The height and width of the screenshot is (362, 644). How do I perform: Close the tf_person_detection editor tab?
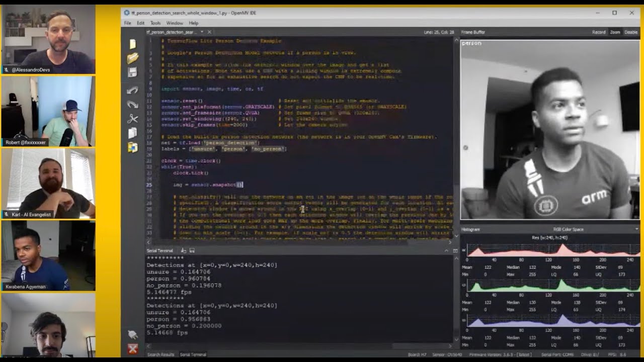[209, 32]
